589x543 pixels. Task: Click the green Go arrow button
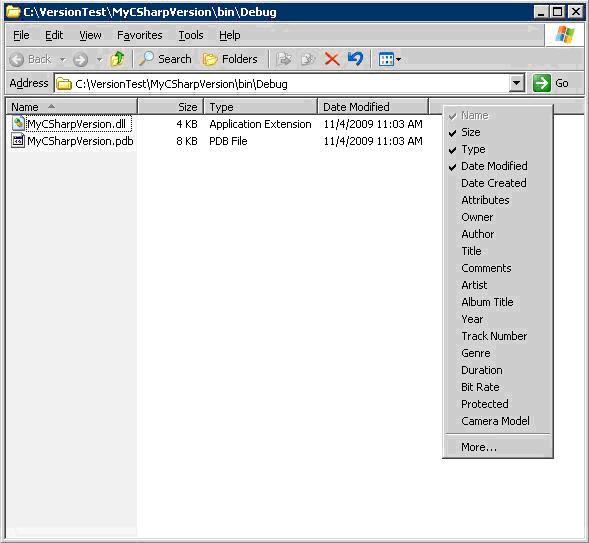[x=542, y=83]
